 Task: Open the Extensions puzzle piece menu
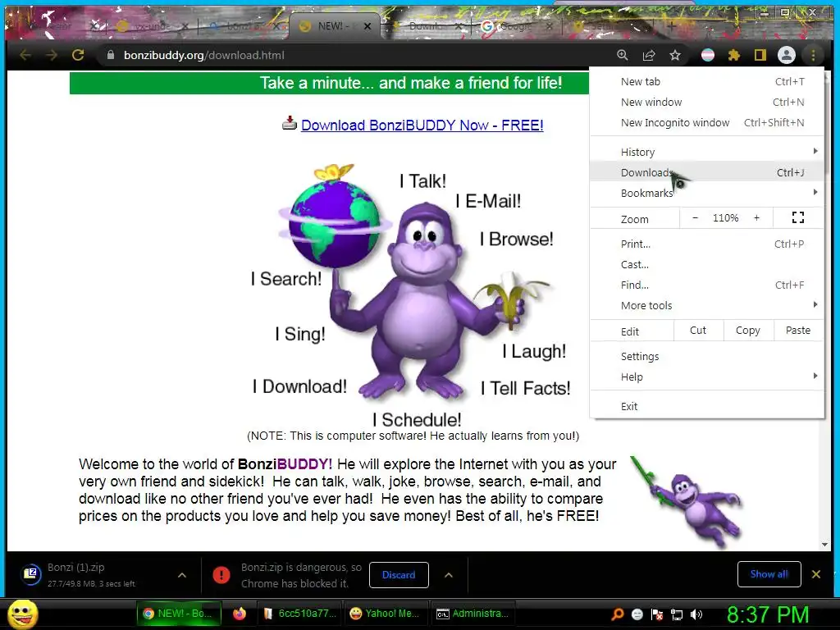(734, 55)
